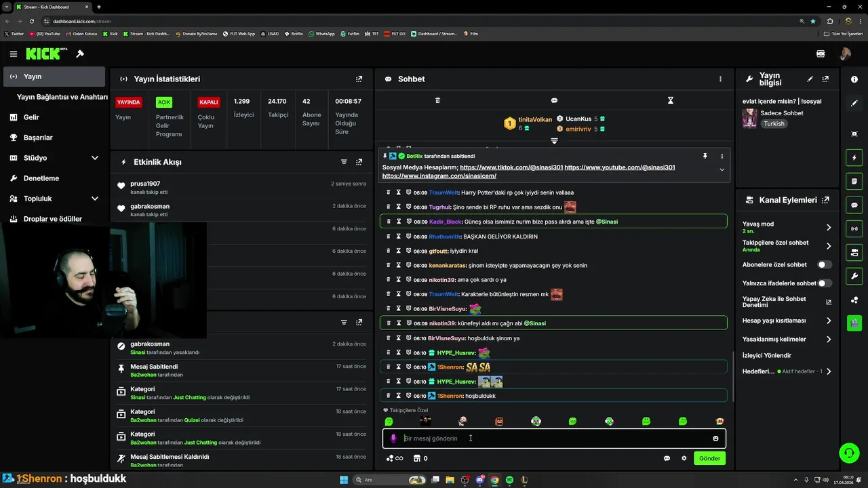Click the Gönder send button
868x488 pixels.
(x=710, y=458)
